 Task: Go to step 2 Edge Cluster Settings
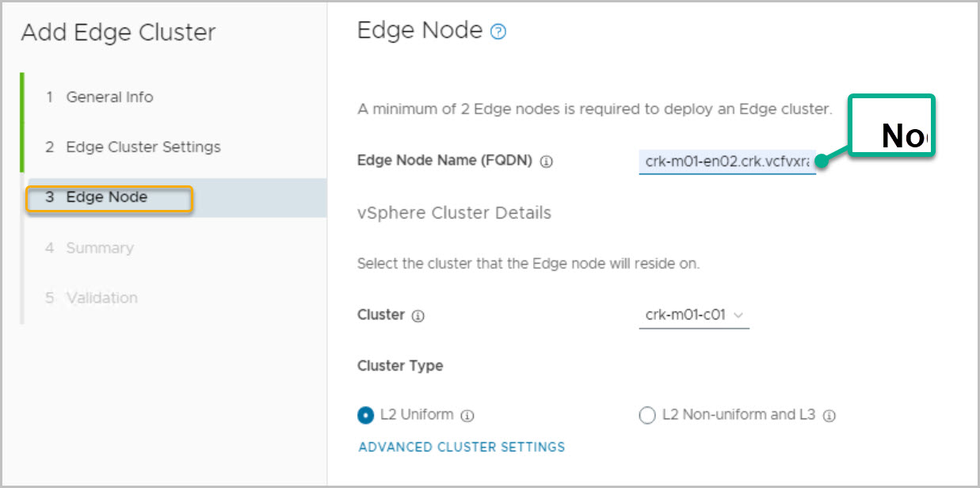pos(143,147)
